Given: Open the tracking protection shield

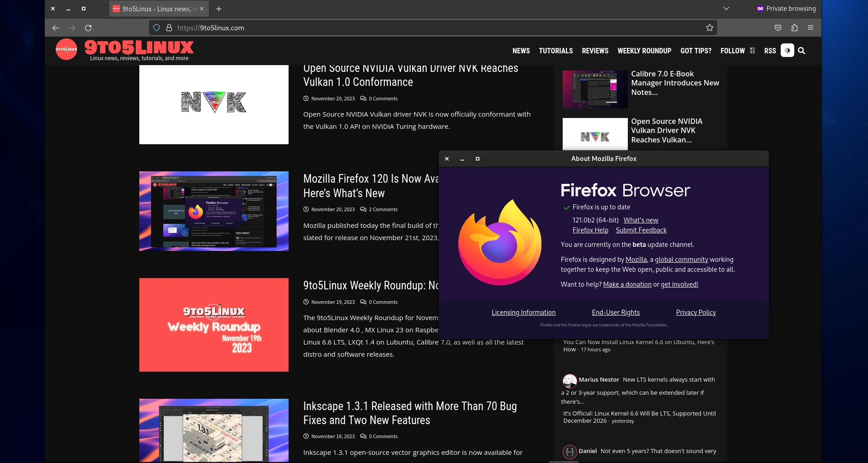Looking at the screenshot, I should coord(156,28).
